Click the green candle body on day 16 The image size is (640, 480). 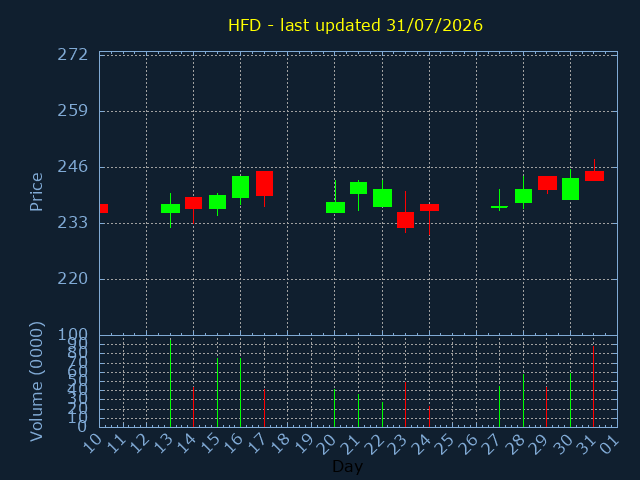tap(240, 187)
